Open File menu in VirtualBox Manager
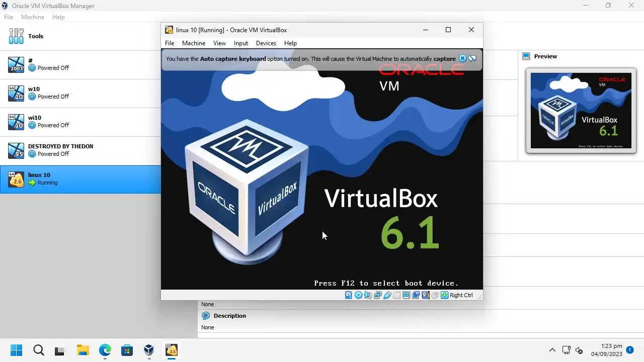644x362 pixels. [9, 17]
